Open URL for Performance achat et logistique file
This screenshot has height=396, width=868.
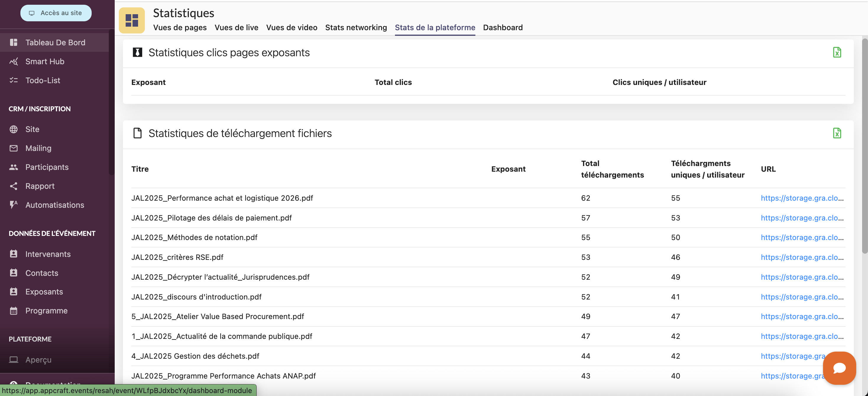801,198
